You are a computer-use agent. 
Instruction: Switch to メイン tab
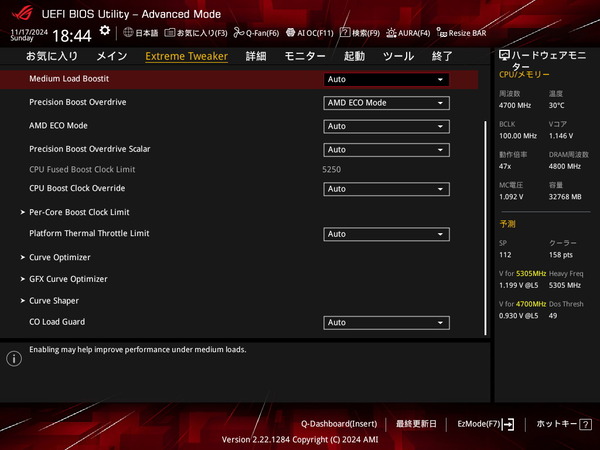point(112,56)
